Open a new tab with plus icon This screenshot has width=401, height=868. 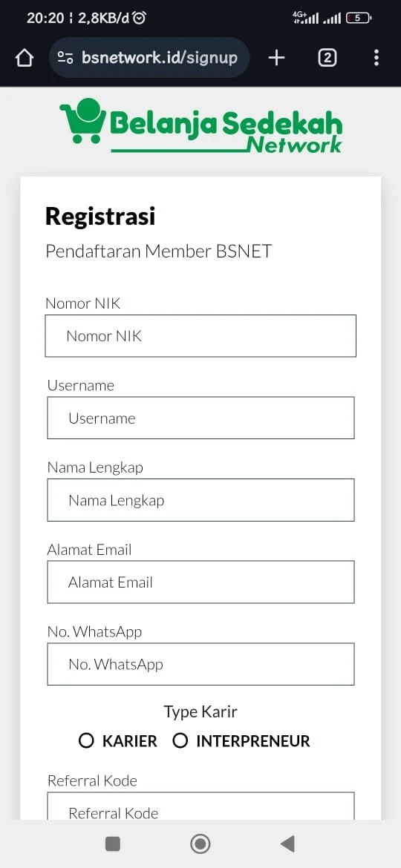276,58
